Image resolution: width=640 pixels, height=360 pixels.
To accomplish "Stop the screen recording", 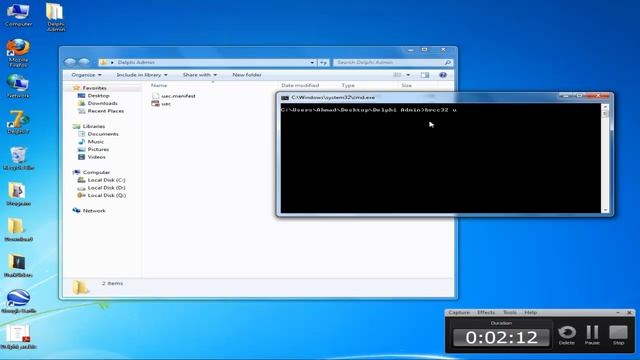I will point(618,335).
